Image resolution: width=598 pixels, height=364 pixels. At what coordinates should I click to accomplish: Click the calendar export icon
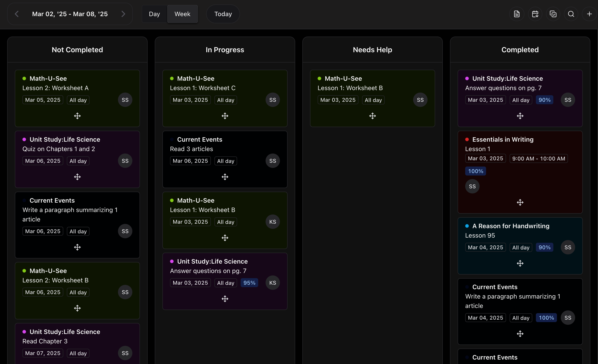pos(535,14)
